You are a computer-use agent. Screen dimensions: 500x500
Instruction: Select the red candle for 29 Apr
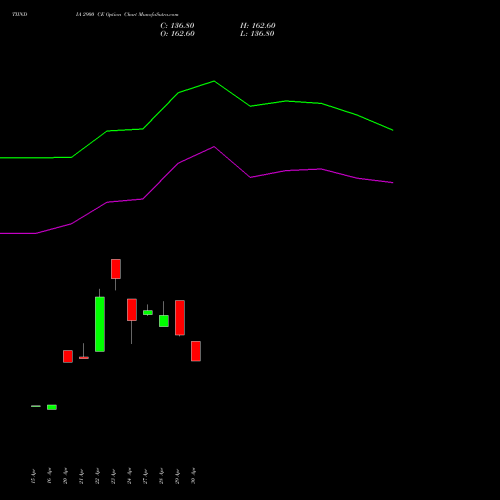[x=180, y=318]
